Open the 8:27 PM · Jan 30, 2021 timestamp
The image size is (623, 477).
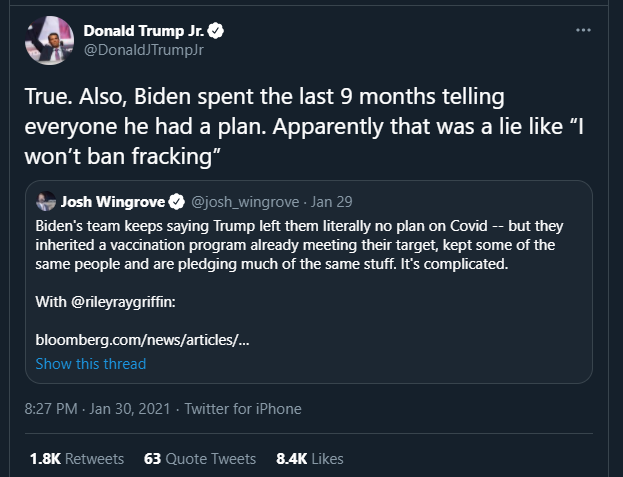pos(97,409)
